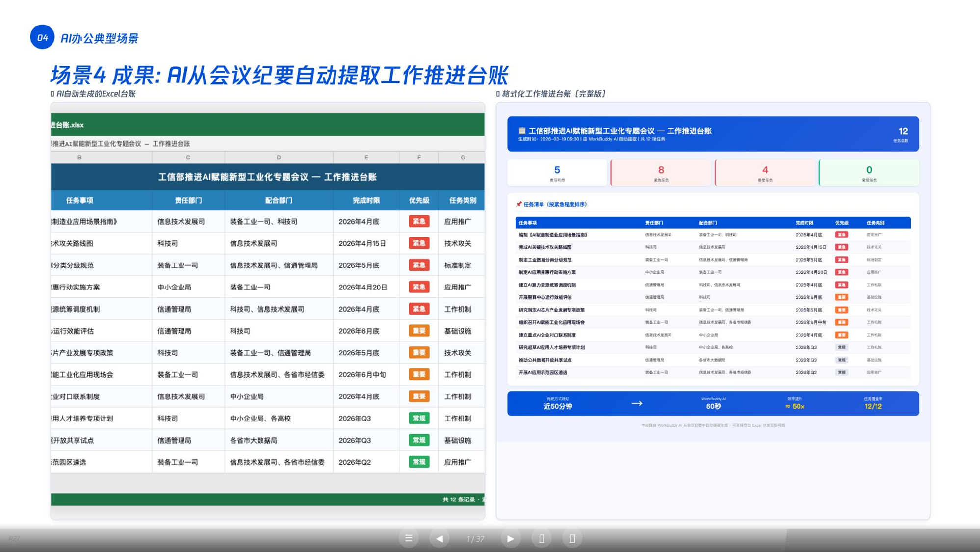
Task: Click right ledger row 建立重点AI企业对口联系制度
Action: 713,335
